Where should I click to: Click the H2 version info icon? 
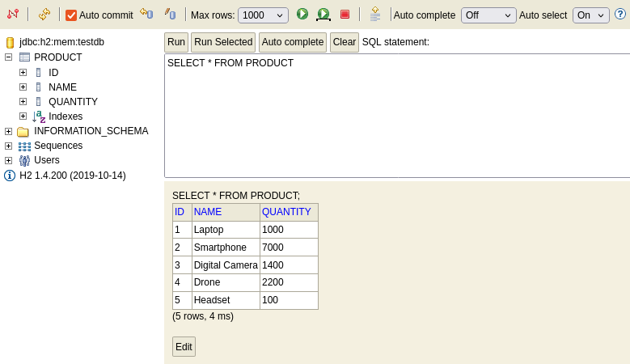(10, 176)
